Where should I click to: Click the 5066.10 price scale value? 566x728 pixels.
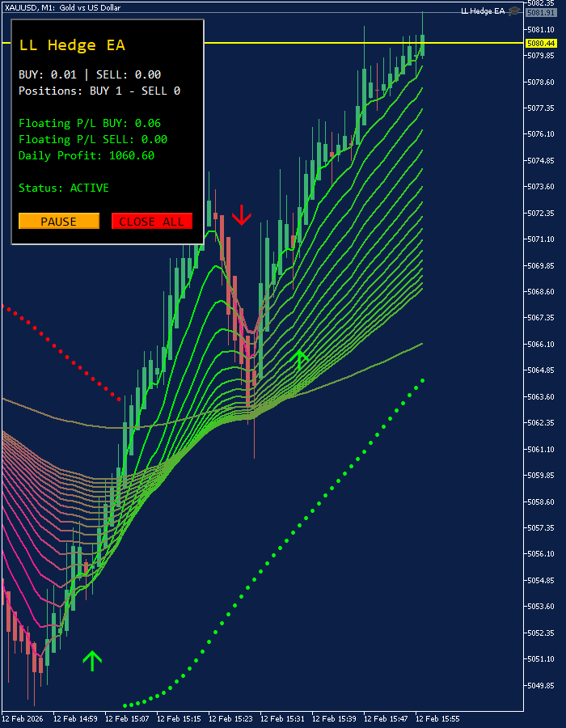(542, 344)
